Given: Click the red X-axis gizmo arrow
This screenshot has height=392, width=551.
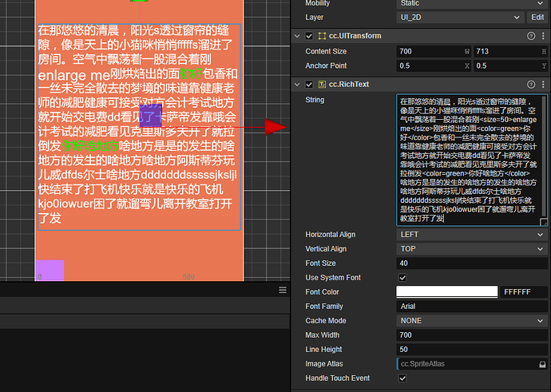Looking at the screenshot, I should pyautogui.click(x=275, y=127).
